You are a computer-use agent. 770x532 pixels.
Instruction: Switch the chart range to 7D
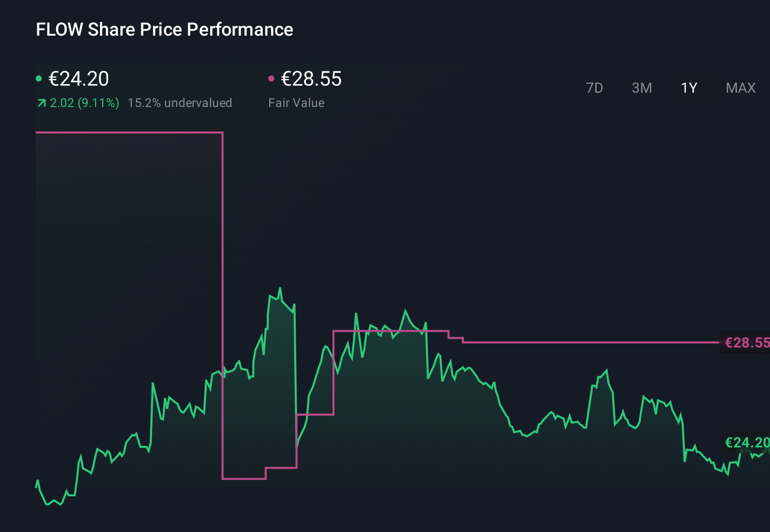595,88
